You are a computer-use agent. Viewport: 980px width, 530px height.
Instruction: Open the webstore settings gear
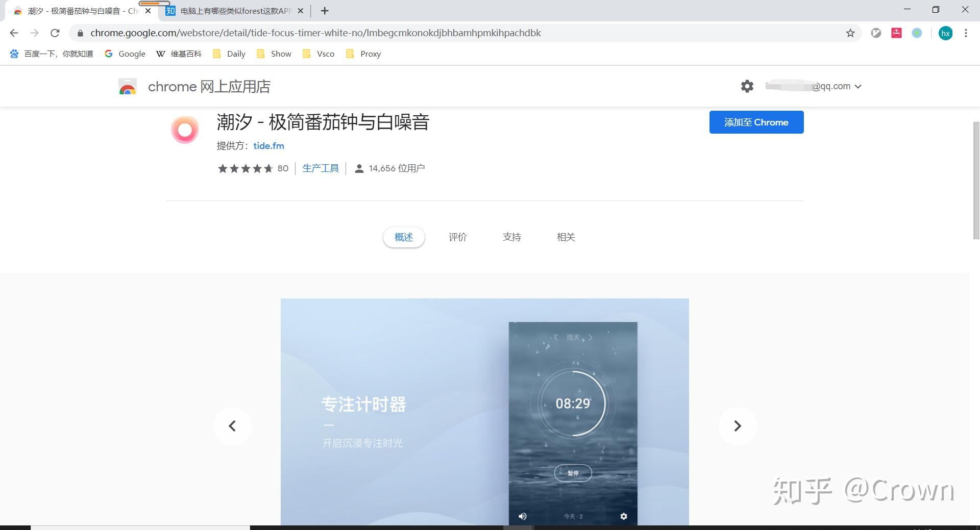(x=747, y=86)
